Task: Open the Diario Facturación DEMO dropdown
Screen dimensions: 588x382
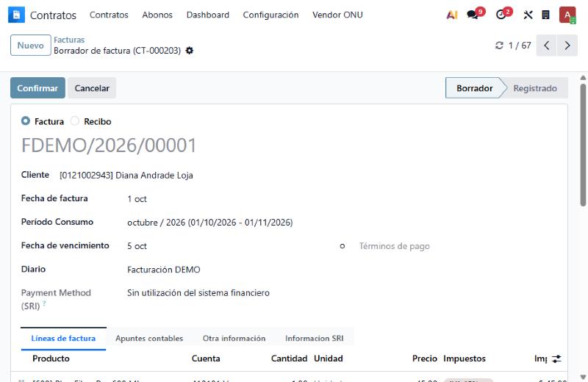Action: [163, 270]
